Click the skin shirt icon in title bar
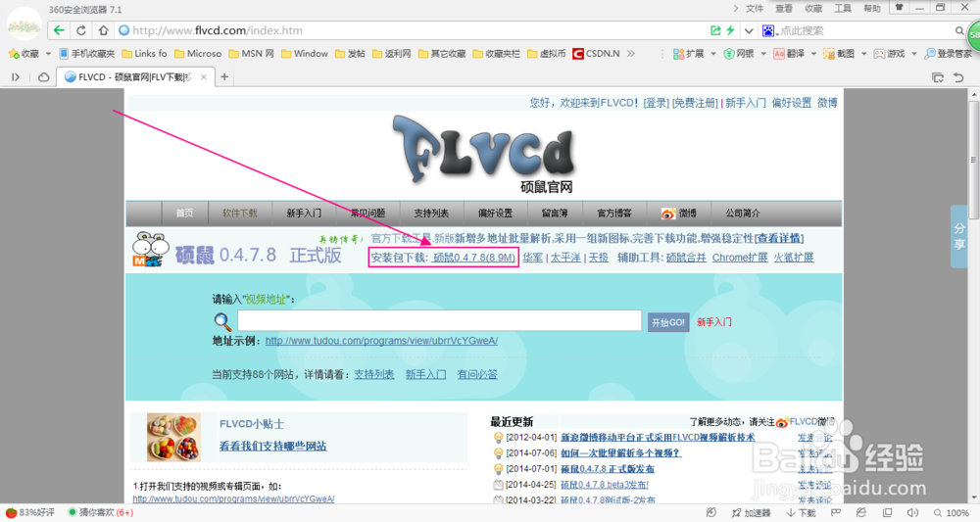 point(899,8)
